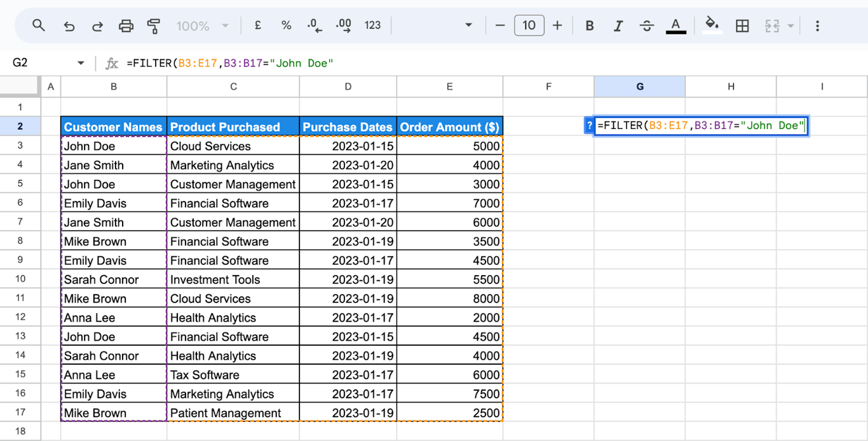Viewport: 868px width, 441px height.
Task: Select the Tax Software cell
Action: [233, 374]
